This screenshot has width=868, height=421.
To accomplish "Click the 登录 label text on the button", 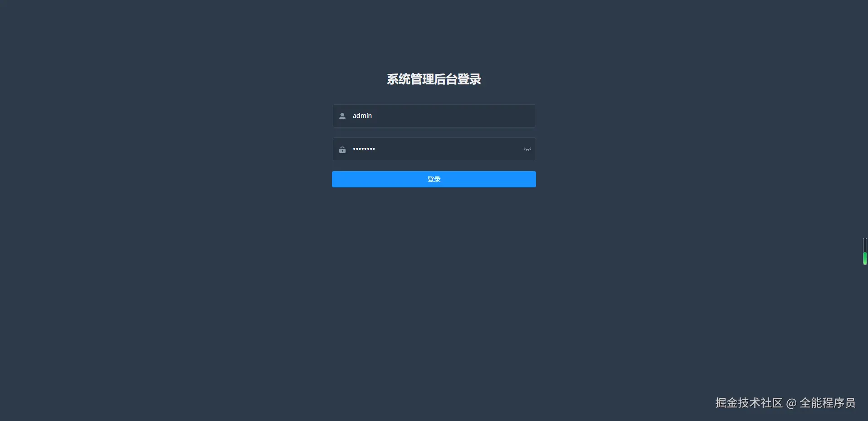I will (434, 179).
